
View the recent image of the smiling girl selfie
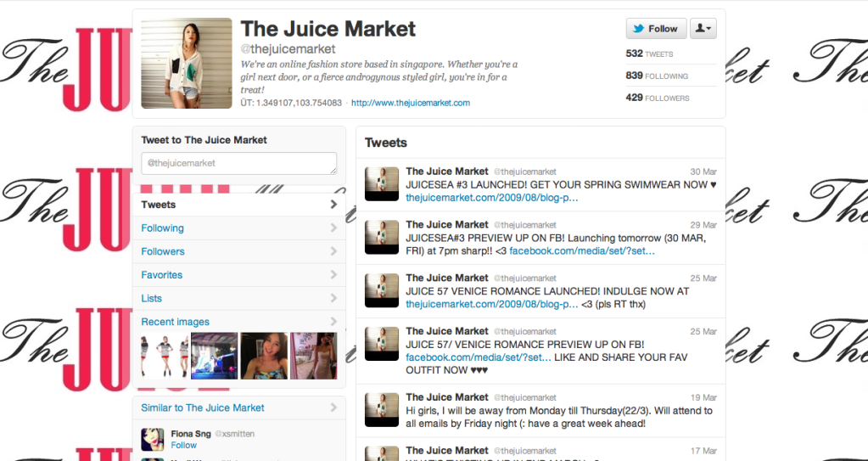[264, 356]
